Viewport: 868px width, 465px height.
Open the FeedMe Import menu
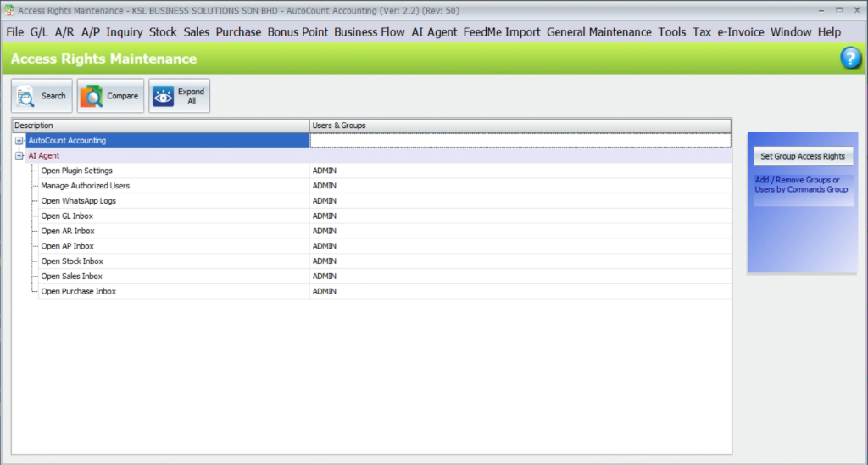pyautogui.click(x=502, y=32)
